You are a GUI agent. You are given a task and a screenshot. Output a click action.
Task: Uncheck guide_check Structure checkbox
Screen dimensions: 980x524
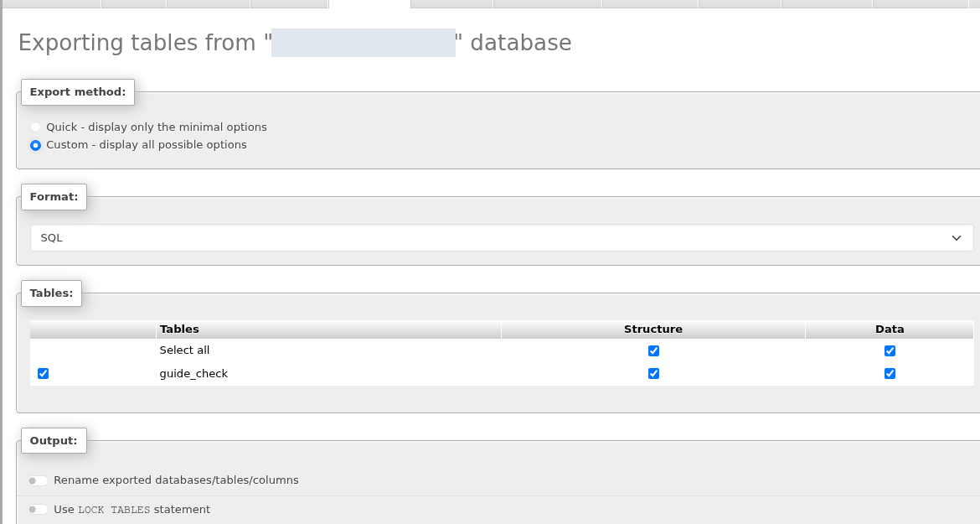[x=653, y=373]
